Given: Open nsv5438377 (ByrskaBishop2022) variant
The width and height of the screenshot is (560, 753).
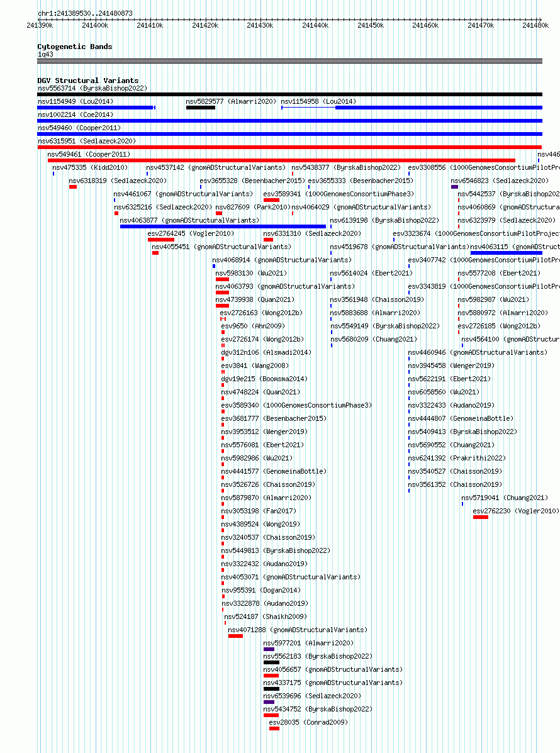Looking at the screenshot, I should click(x=346, y=167).
